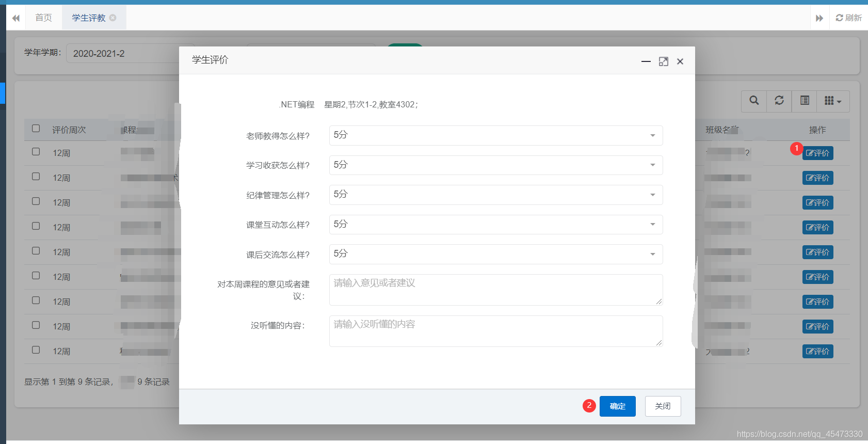Screen dimensions: 868x444
Task: Check the last row 12周 checkbox
Action: pos(36,350)
